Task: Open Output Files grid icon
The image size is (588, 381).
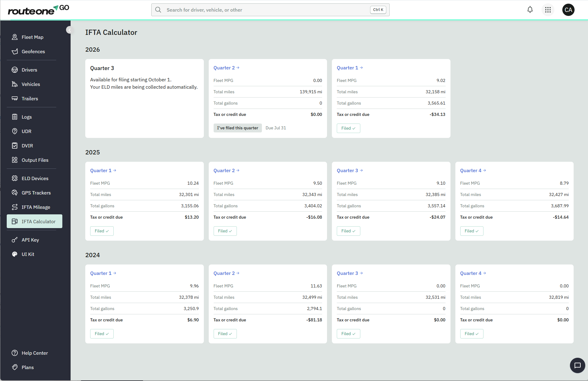Action: coord(15,160)
